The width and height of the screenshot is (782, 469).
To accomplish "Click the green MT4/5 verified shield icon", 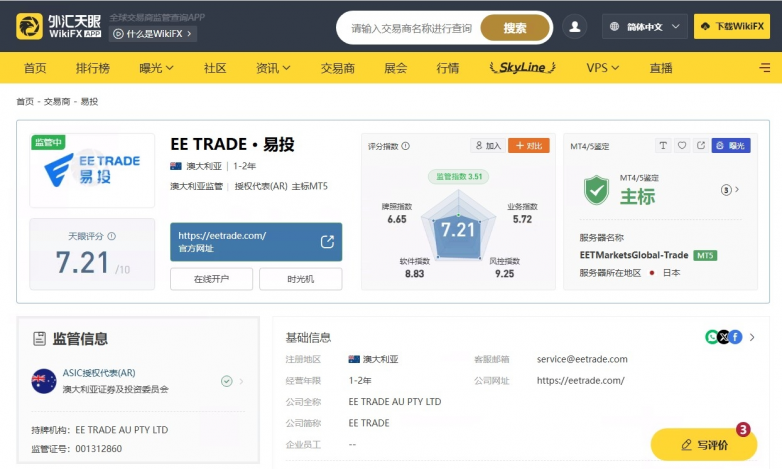I will pos(596,188).
